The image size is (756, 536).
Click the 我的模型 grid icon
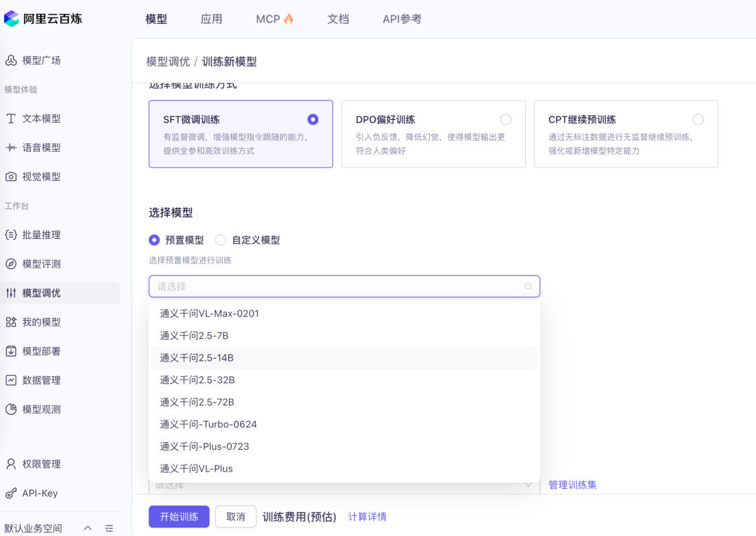[11, 322]
